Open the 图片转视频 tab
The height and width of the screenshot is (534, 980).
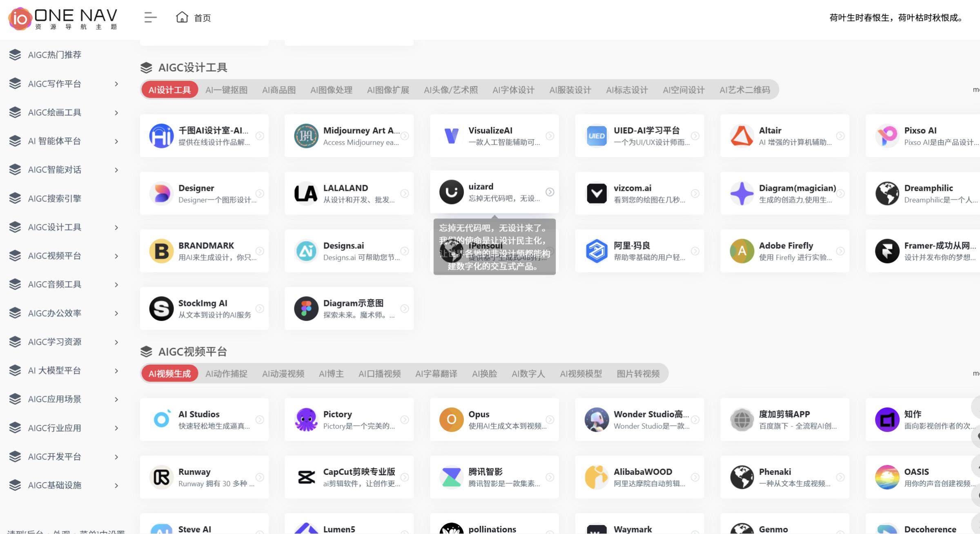point(638,373)
